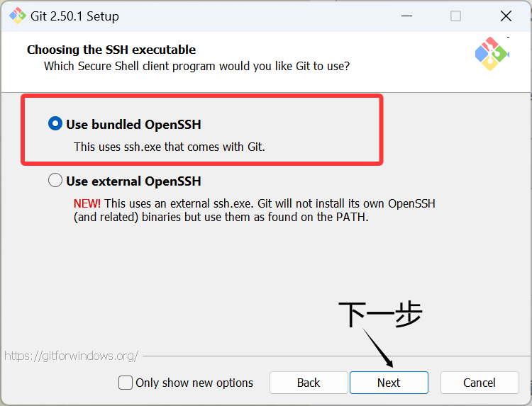Click the Choosing the SSH executable heading
Viewport: 532px width, 406px height.
coord(111,50)
